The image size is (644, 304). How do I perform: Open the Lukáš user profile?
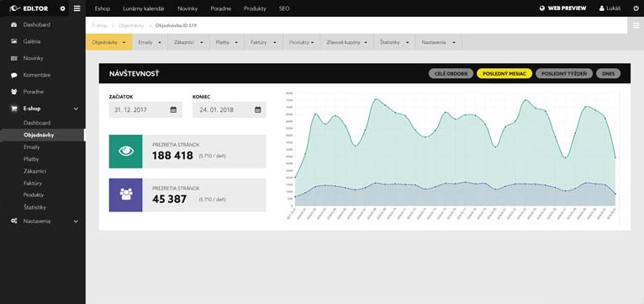tap(610, 8)
